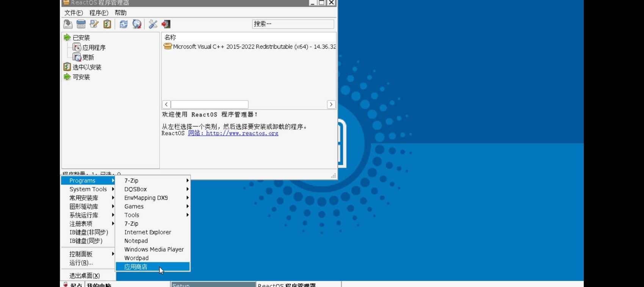Click the Refresh toolbar icon

[124, 24]
